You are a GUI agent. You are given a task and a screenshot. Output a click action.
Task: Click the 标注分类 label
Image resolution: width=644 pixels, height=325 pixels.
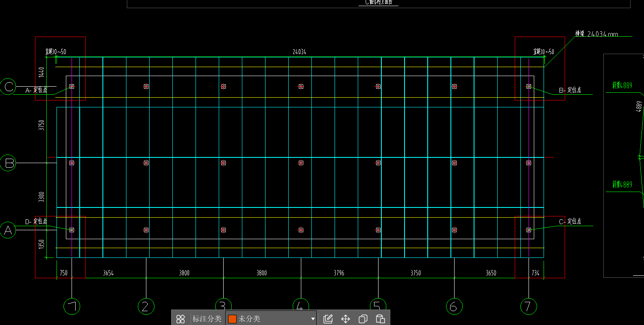pos(207,319)
